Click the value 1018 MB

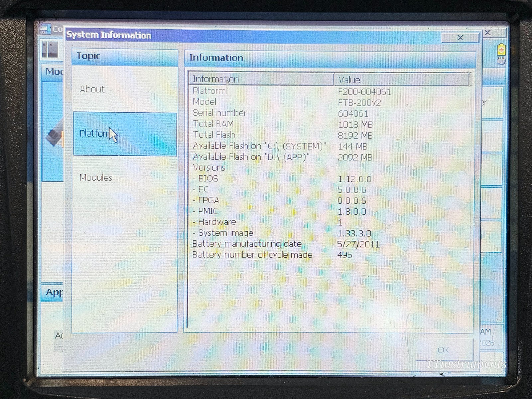point(355,125)
